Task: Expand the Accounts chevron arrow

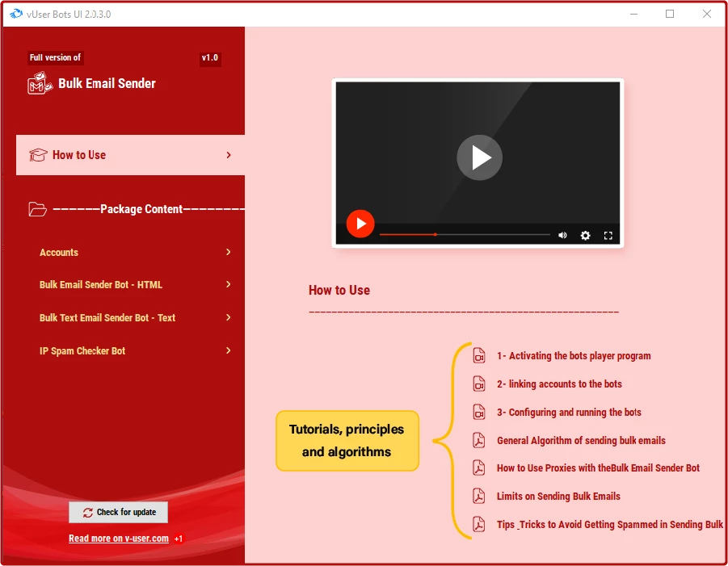Action: click(229, 252)
